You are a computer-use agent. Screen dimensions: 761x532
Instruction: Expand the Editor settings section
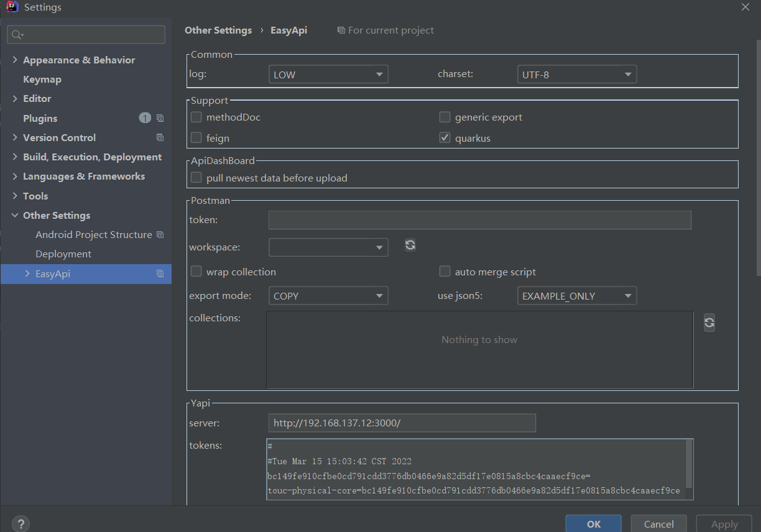pos(15,98)
